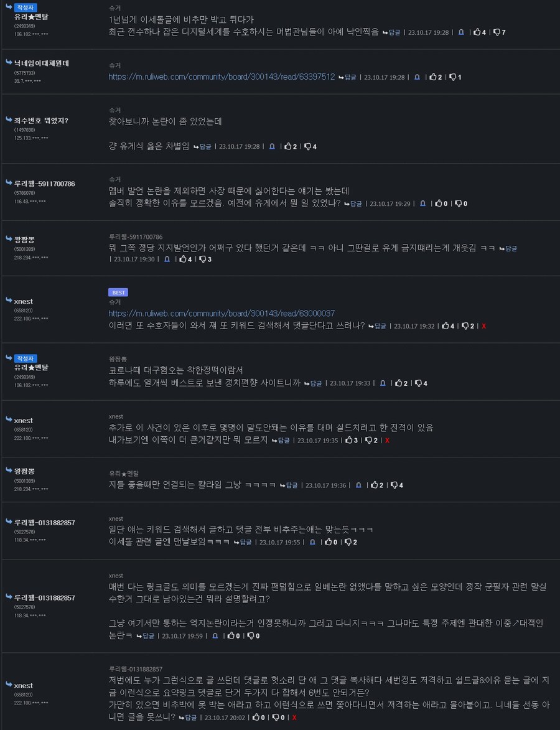This screenshot has height=730, width=560.
Task: Delete xnest's 19:35 comment with red X
Action: (387, 440)
